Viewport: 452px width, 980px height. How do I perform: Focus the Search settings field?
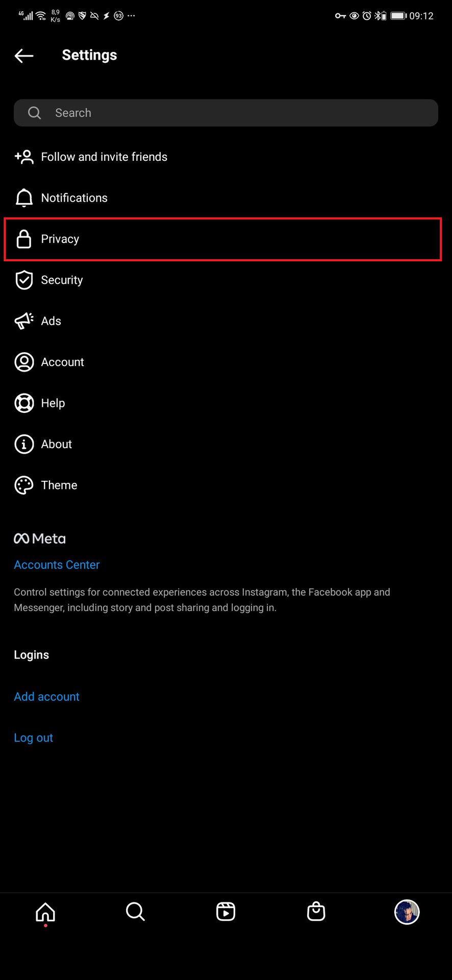[x=226, y=113]
